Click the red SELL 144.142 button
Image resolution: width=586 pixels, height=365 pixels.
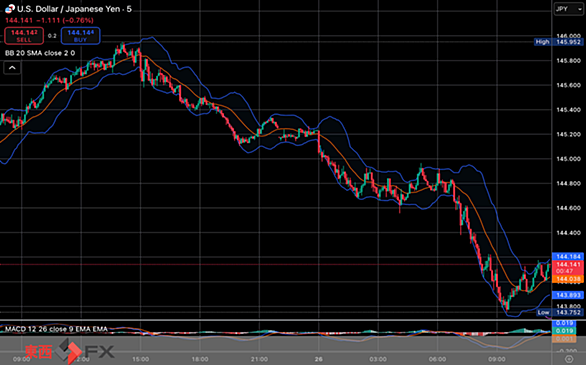click(24, 36)
